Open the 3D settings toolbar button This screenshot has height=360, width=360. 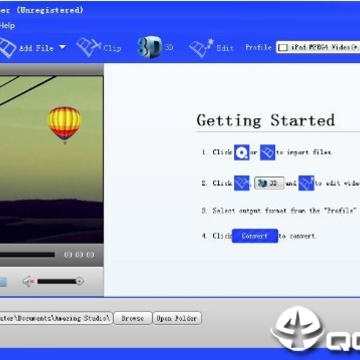click(x=155, y=47)
